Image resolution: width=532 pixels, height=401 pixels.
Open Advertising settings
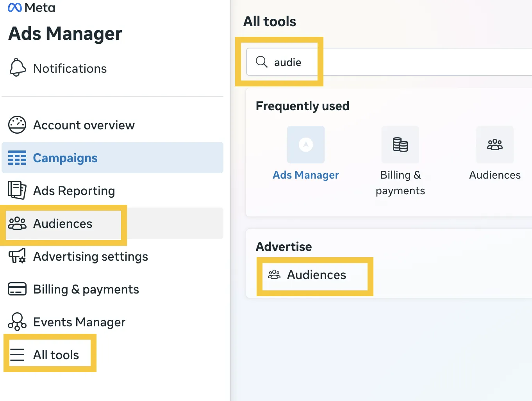click(x=112, y=256)
